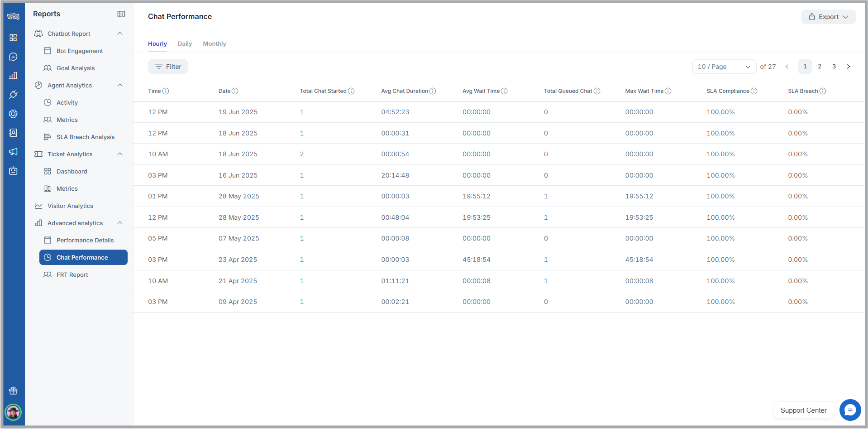Collapse the Ticket Analytics section

120,154
